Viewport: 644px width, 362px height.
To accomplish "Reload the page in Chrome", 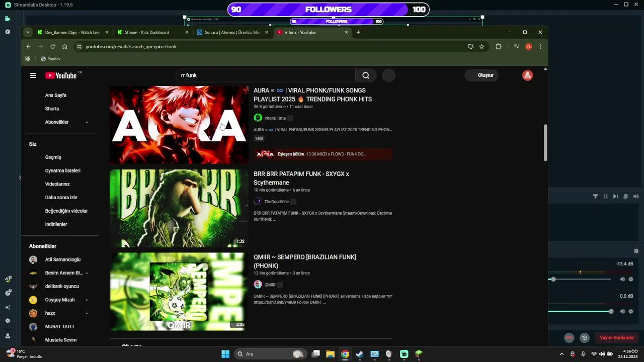I will coord(52,46).
